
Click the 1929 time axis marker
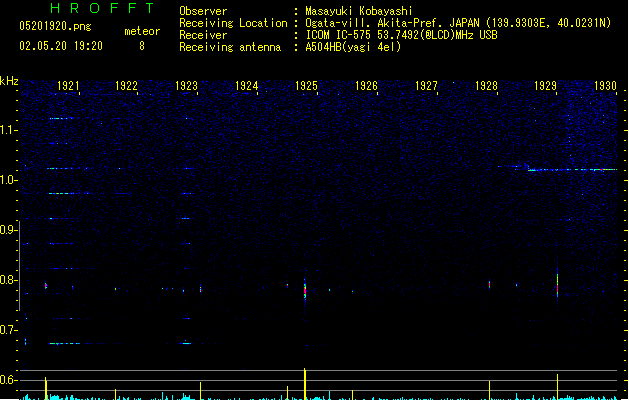point(546,86)
